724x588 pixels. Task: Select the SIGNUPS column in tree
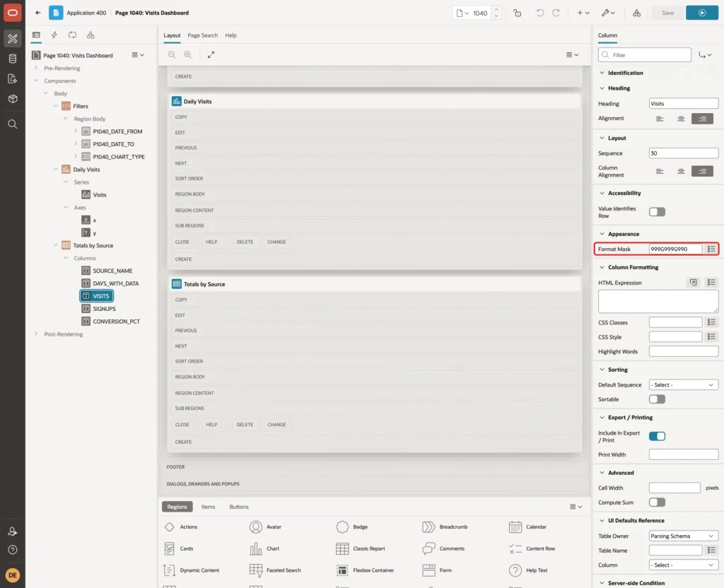[104, 309]
